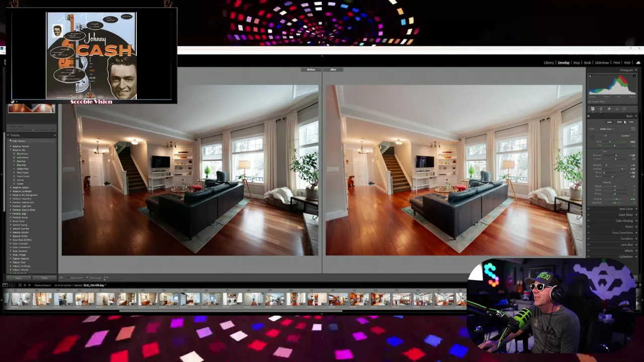
Task: Open the Library module
Action: (549, 63)
